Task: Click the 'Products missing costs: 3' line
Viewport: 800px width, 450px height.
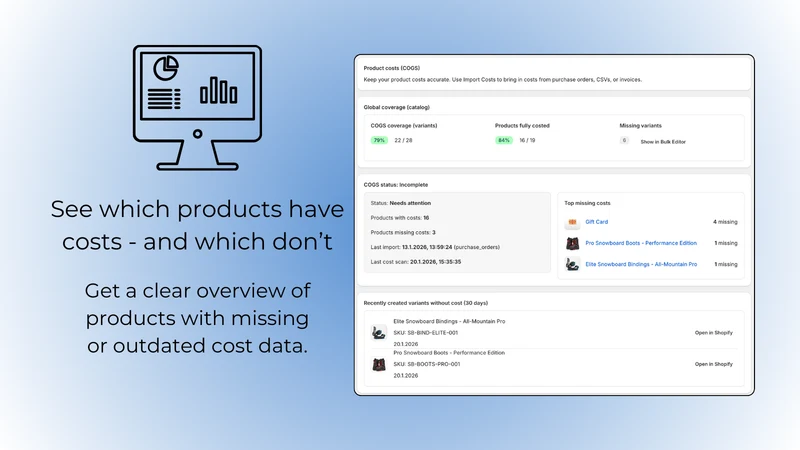Action: point(403,233)
